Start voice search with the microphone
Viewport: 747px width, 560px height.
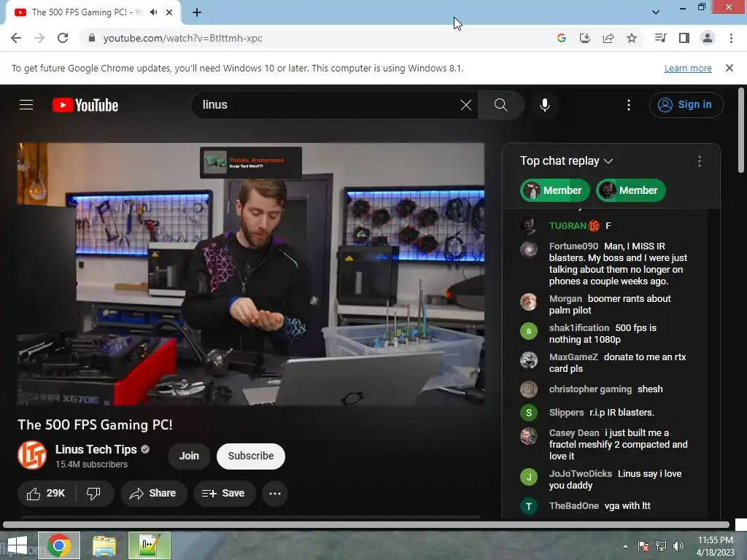click(544, 105)
